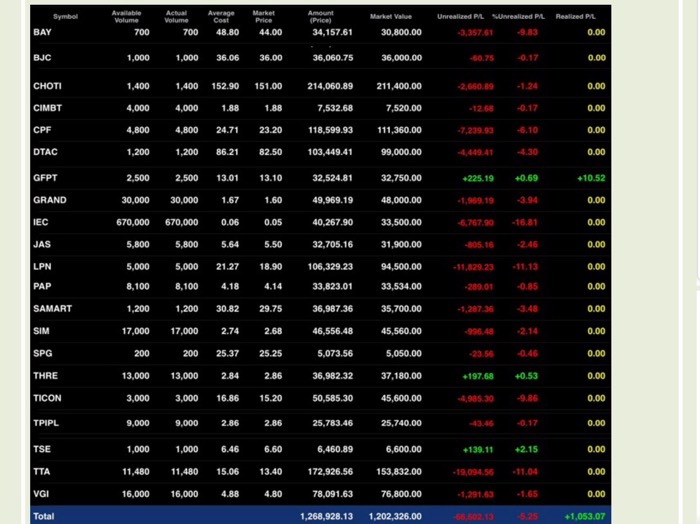The image size is (700, 524).
Task: Click BJC amount 36,060.75
Action: click(333, 58)
